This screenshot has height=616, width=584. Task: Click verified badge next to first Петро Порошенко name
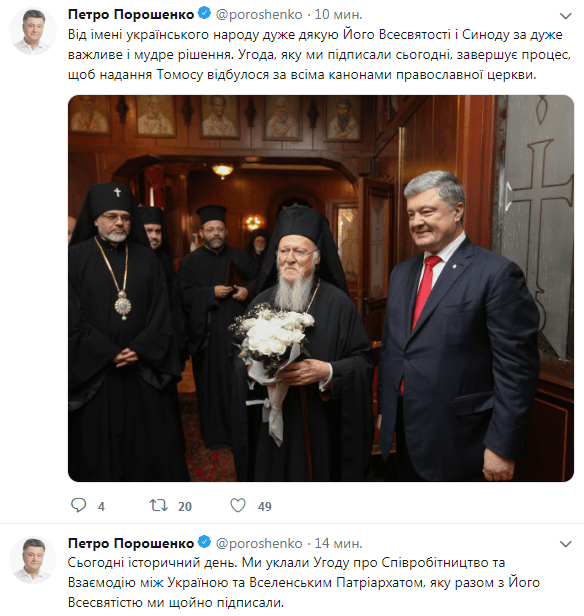pyautogui.click(x=204, y=13)
